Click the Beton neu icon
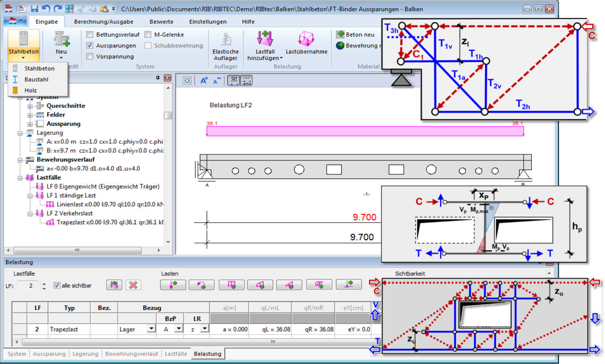605x364 pixels. (x=340, y=34)
